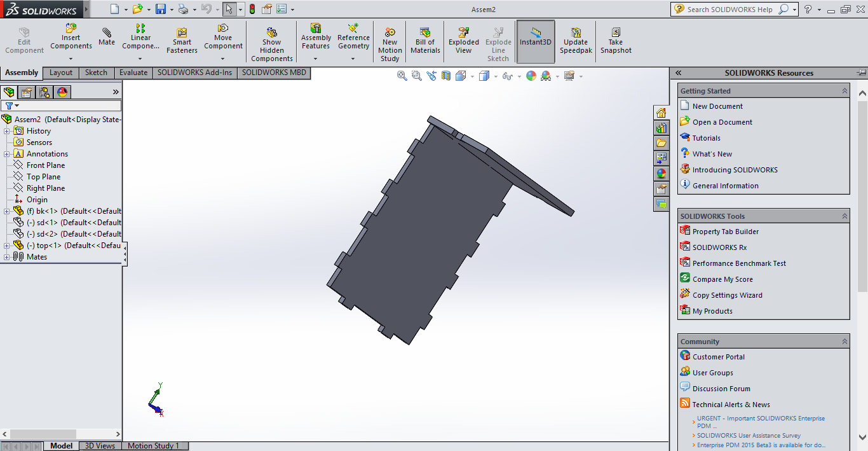Create a New Motion Study

tap(390, 45)
